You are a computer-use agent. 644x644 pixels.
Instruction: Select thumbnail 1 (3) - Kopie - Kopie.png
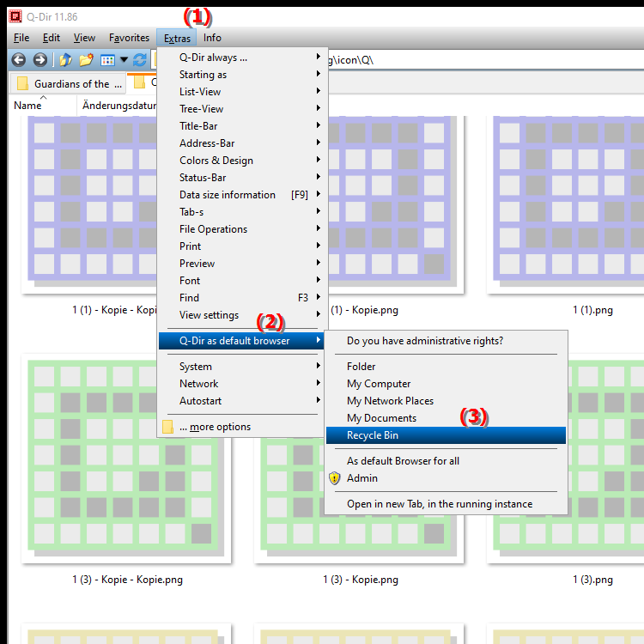pos(126,459)
